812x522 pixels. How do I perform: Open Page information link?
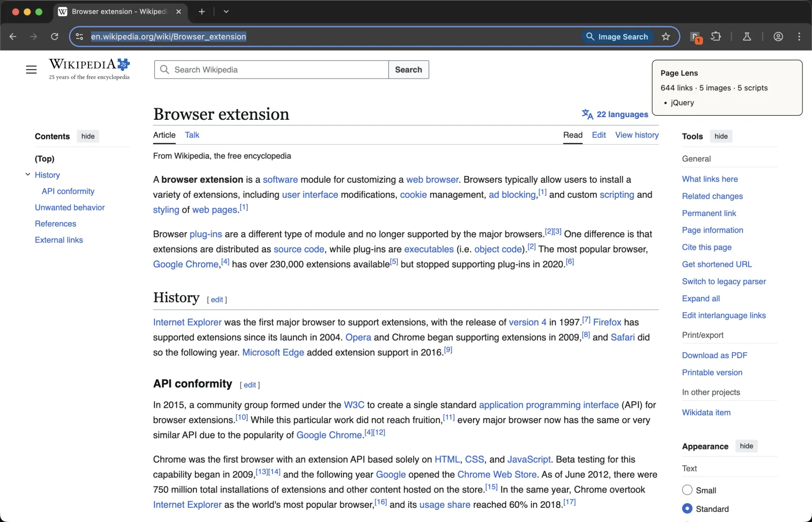click(713, 230)
